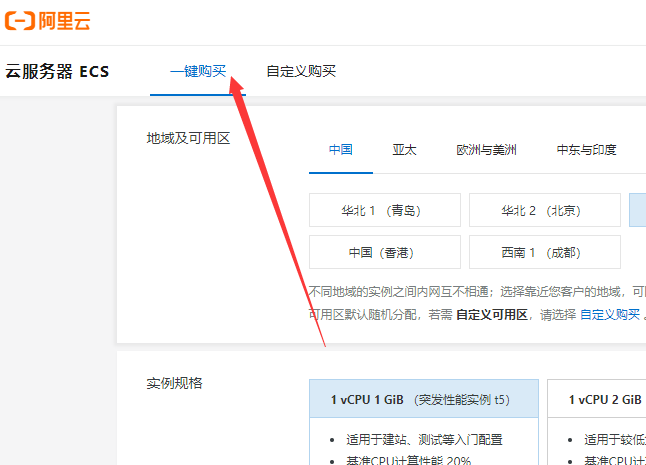
Task: Switch to 欧洲与美洲 region tab
Action: (x=486, y=150)
